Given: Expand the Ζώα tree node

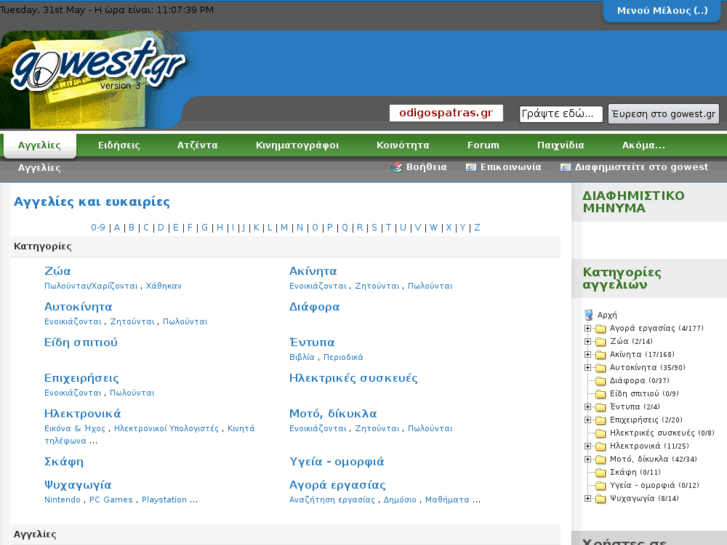Looking at the screenshot, I should coord(587,341).
